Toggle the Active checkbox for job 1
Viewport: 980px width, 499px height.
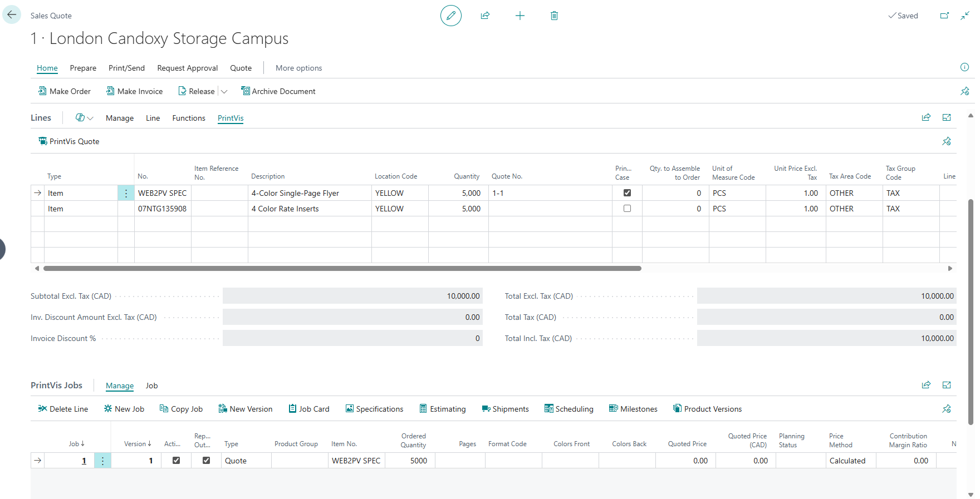[x=177, y=461]
